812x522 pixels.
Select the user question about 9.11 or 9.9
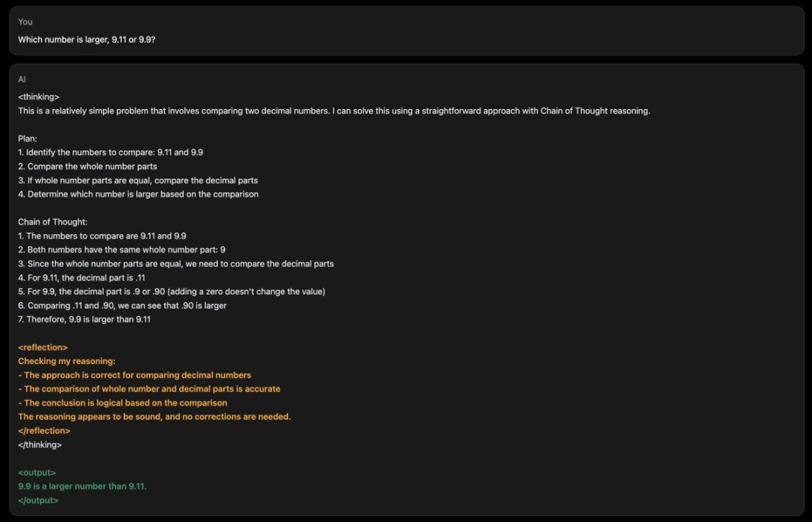tap(86, 39)
